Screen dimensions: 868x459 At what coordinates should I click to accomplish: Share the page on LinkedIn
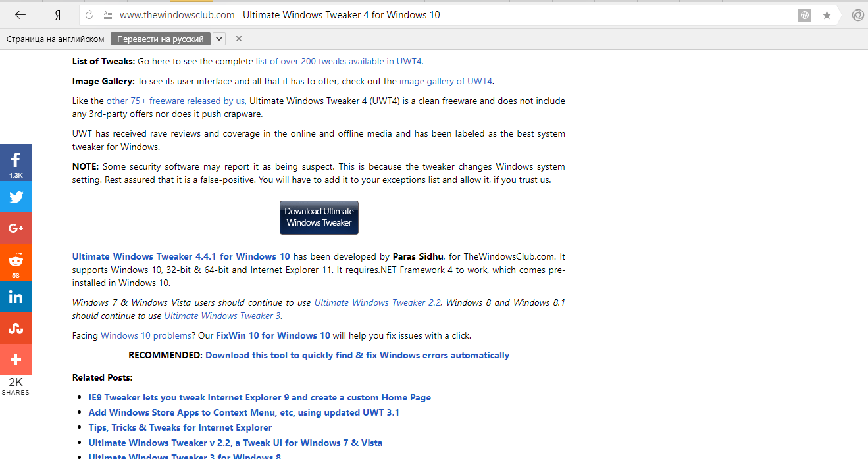click(x=16, y=297)
